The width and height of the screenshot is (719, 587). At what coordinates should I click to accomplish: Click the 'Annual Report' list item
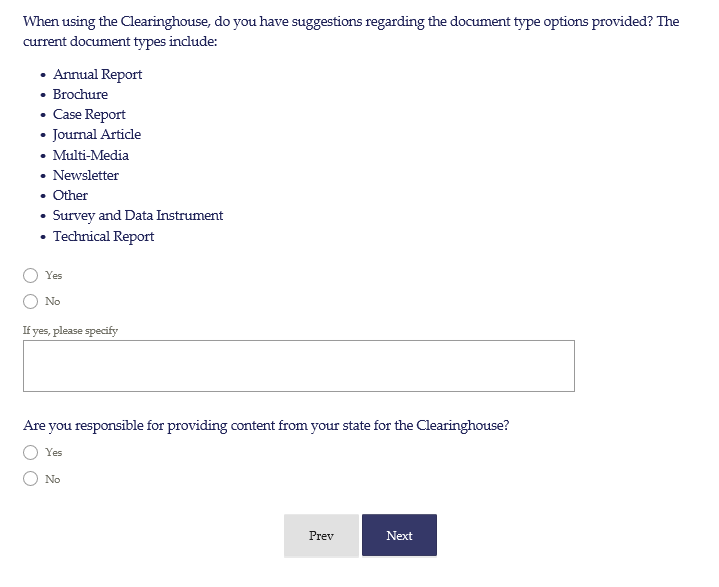[x=97, y=74]
